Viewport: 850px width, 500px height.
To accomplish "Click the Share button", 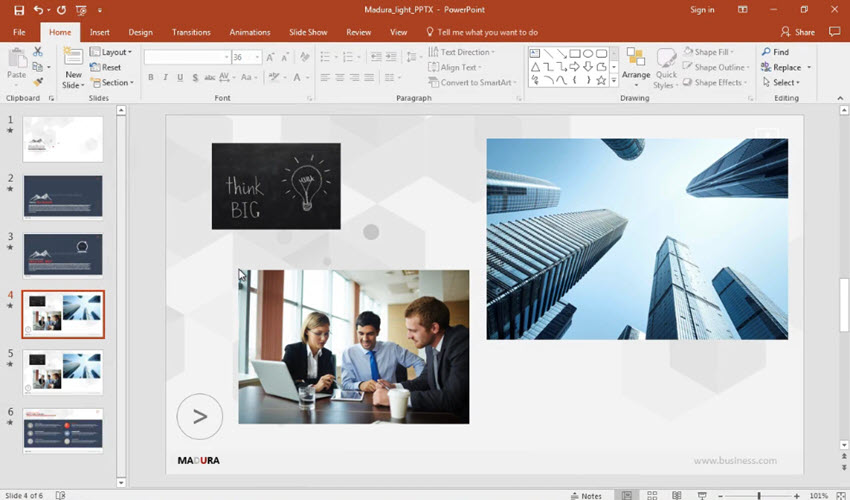I will (x=797, y=32).
